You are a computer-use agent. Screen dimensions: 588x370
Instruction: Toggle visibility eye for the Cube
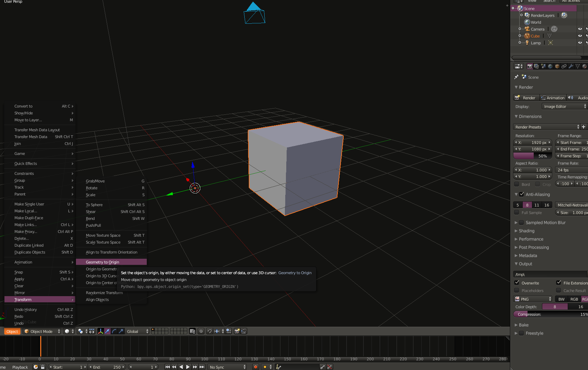pyautogui.click(x=580, y=36)
